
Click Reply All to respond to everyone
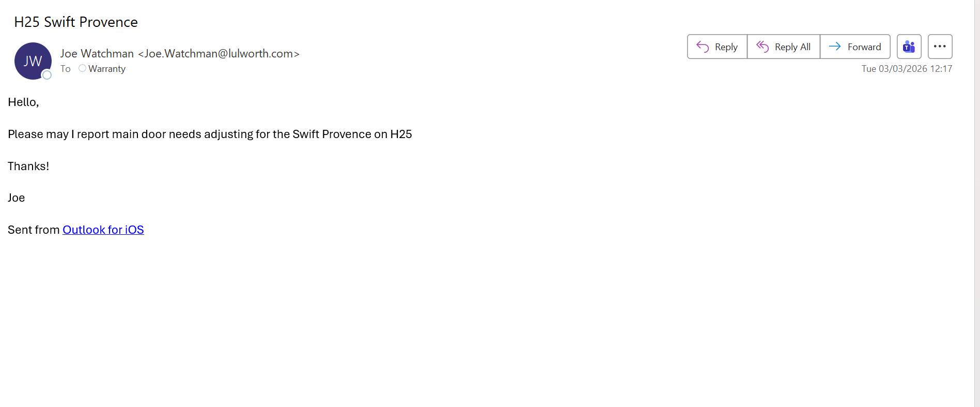[783, 47]
